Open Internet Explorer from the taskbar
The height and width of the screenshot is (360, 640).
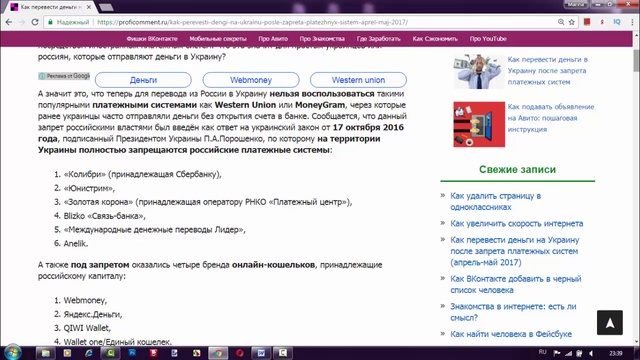(89, 353)
